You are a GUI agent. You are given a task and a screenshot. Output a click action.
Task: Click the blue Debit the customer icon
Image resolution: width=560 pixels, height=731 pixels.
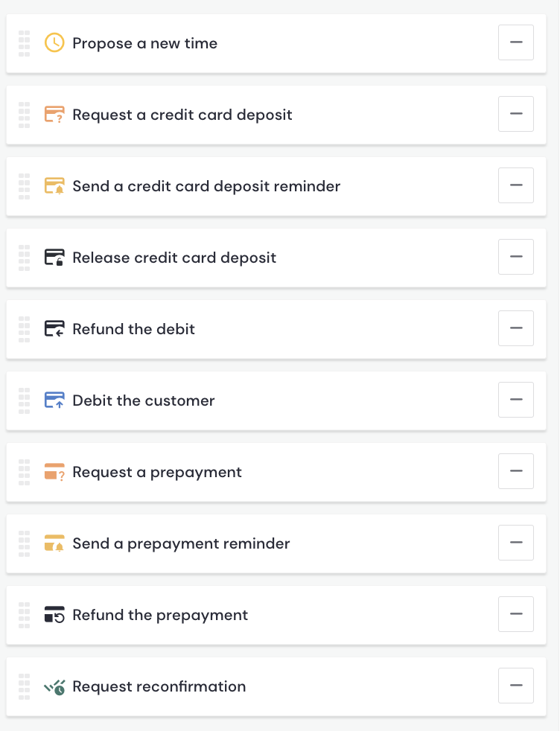point(54,400)
